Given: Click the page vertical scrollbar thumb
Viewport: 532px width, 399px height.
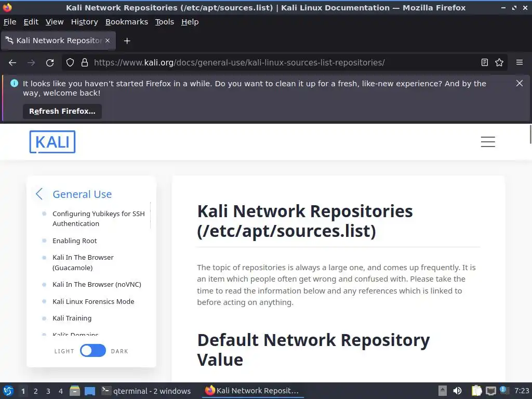Looking at the screenshot, I should (530, 135).
